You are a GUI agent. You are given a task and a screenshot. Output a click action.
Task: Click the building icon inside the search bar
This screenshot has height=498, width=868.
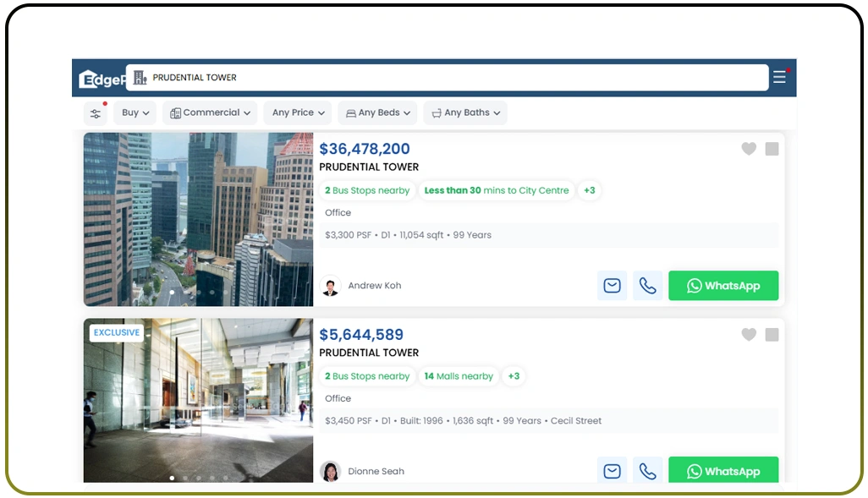point(140,77)
